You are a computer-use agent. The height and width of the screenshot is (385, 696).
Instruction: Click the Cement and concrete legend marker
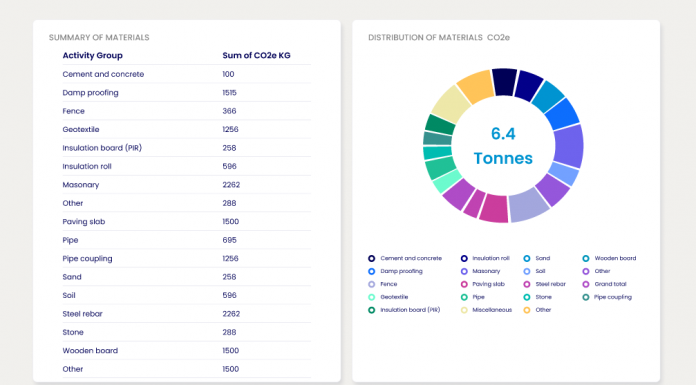click(x=372, y=258)
